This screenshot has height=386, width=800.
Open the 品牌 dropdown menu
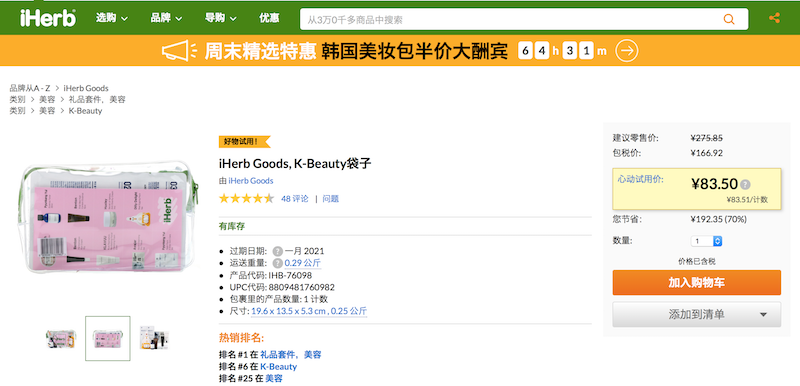(166, 18)
